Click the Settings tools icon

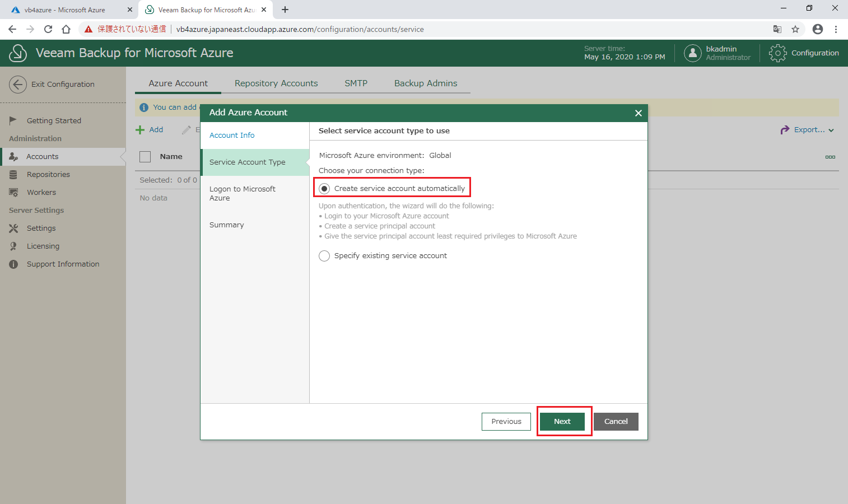click(x=13, y=228)
